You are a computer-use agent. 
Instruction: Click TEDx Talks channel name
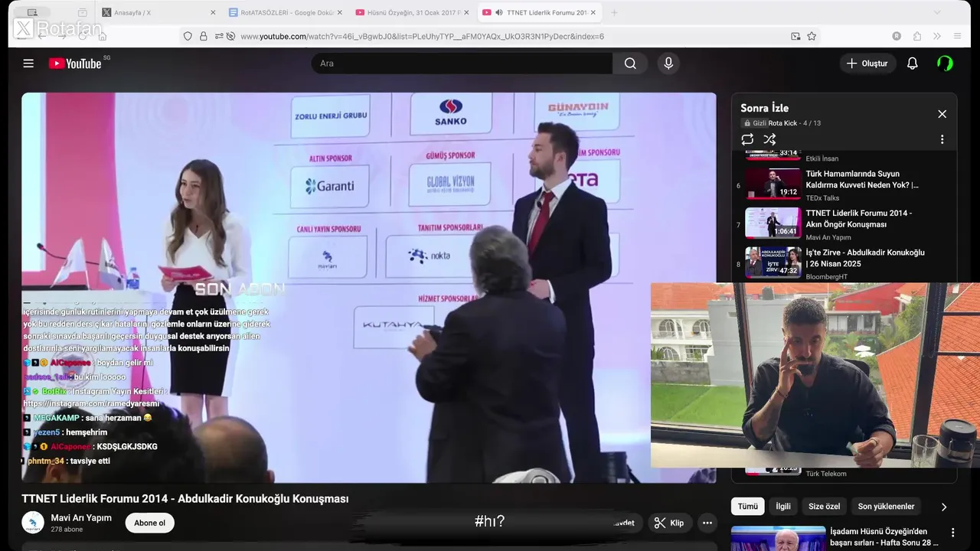(x=822, y=198)
